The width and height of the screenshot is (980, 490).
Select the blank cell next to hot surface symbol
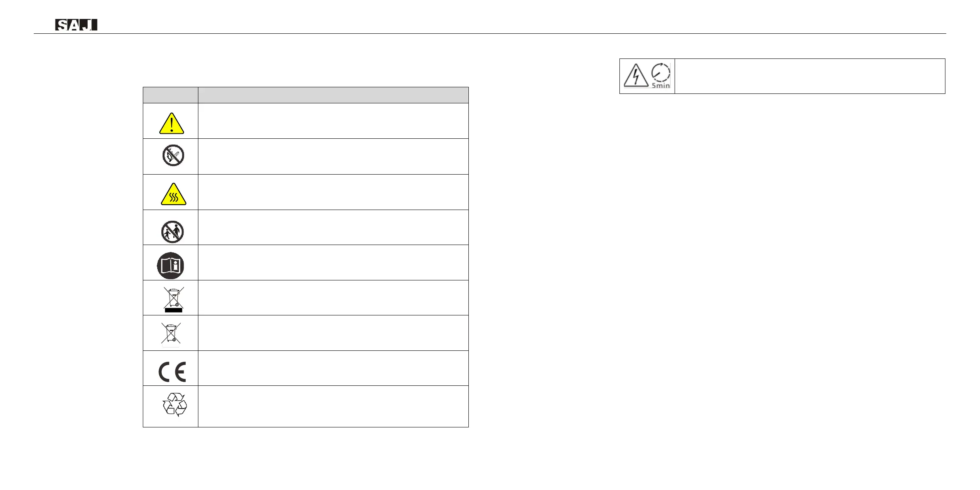(x=333, y=192)
